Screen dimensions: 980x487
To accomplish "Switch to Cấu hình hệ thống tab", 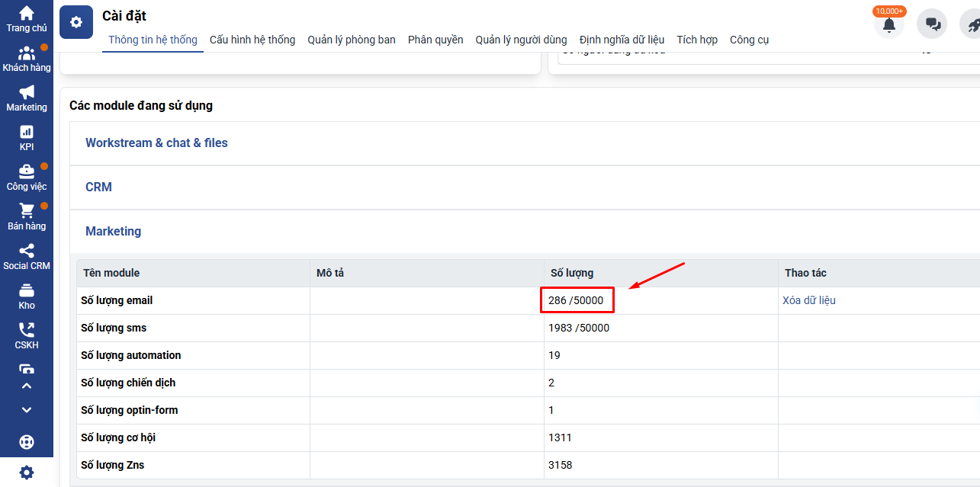I will [252, 40].
